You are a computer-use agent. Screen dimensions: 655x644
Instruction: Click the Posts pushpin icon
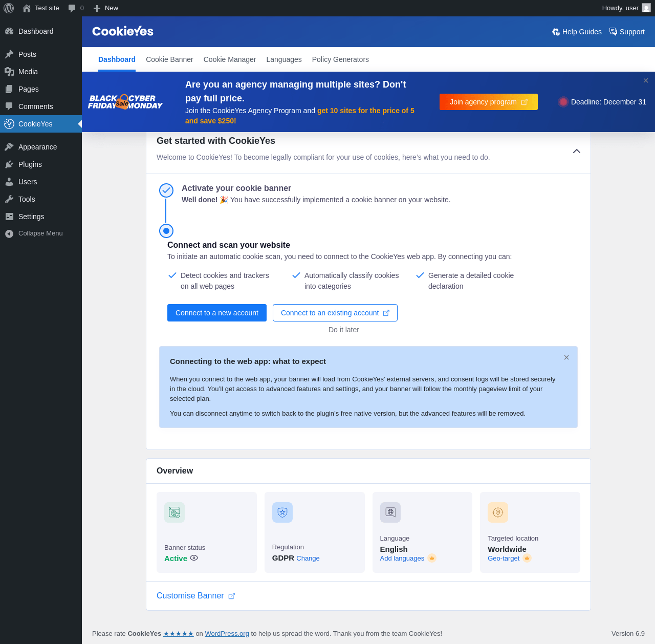click(x=9, y=54)
